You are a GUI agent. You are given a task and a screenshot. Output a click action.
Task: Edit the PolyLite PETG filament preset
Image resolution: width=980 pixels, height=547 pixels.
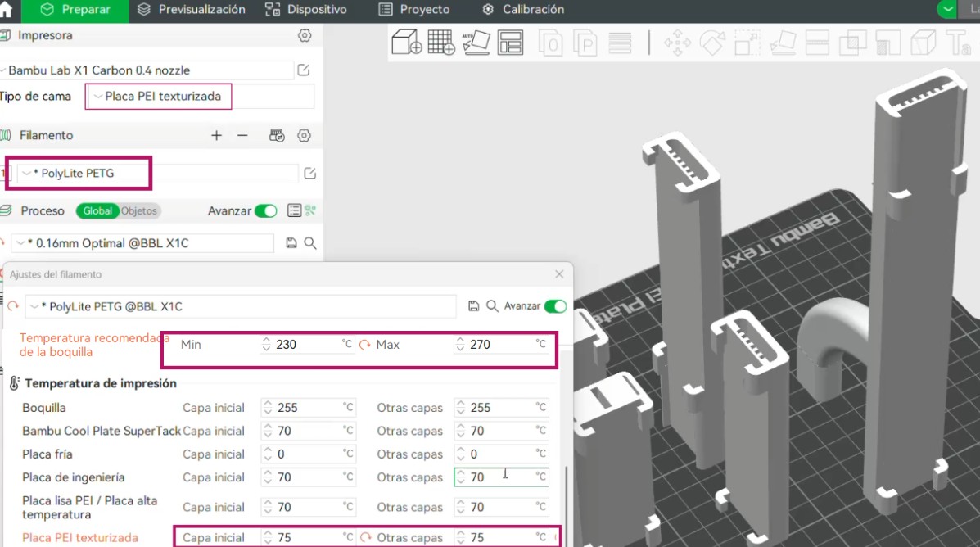click(310, 173)
